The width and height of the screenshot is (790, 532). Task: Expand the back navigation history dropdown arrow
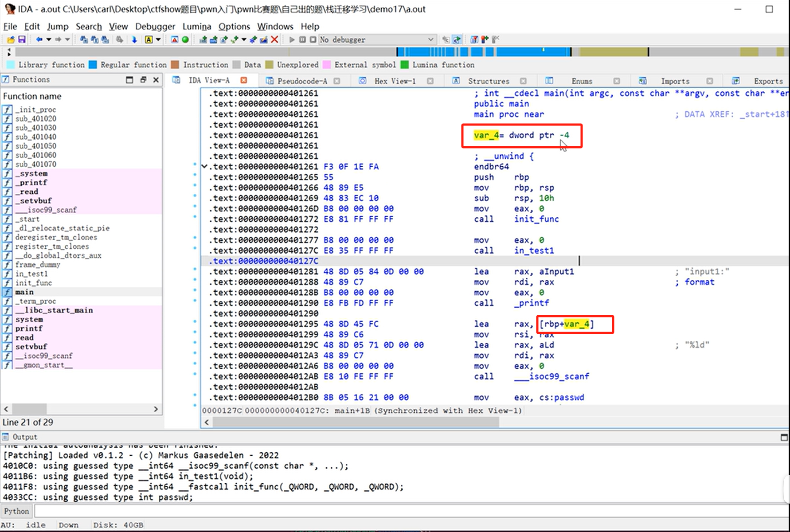coord(49,39)
